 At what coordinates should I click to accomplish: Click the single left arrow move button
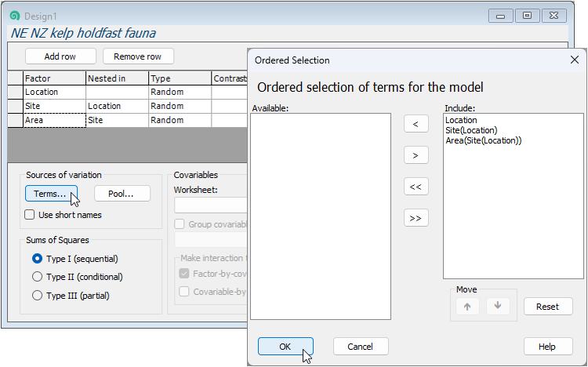click(416, 124)
